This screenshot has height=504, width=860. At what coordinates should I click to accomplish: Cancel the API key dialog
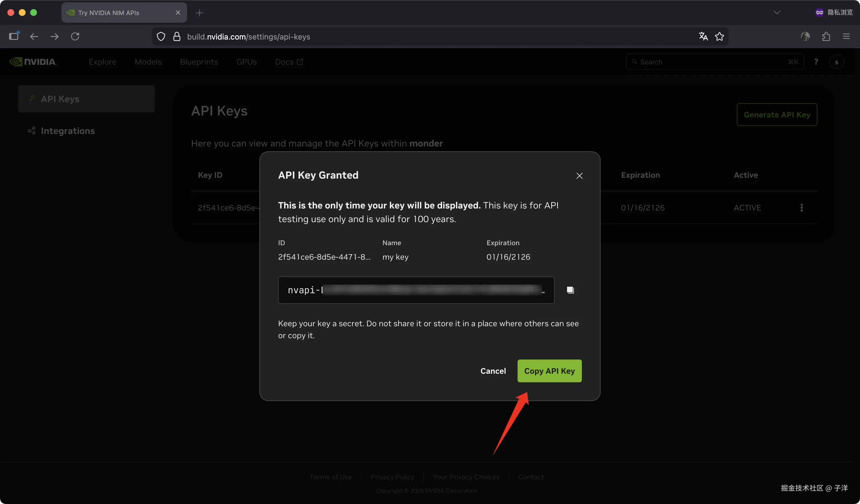coord(493,371)
